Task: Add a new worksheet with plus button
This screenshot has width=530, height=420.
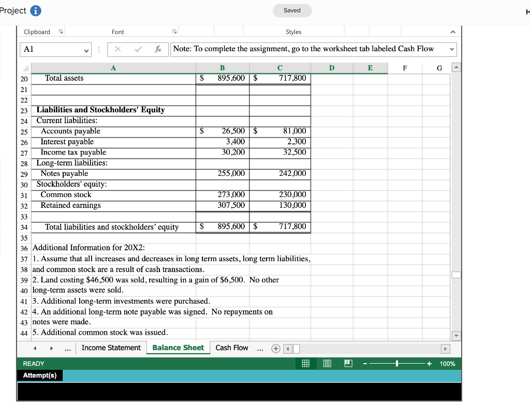Action: (x=275, y=348)
